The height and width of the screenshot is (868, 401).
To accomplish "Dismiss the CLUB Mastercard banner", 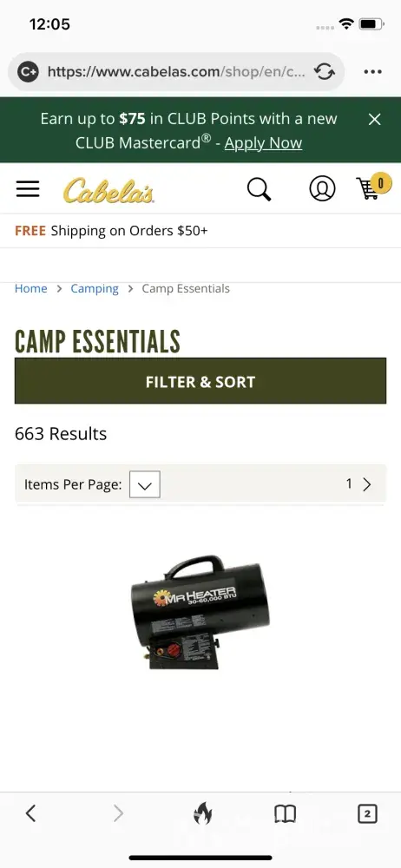I will tap(375, 119).
